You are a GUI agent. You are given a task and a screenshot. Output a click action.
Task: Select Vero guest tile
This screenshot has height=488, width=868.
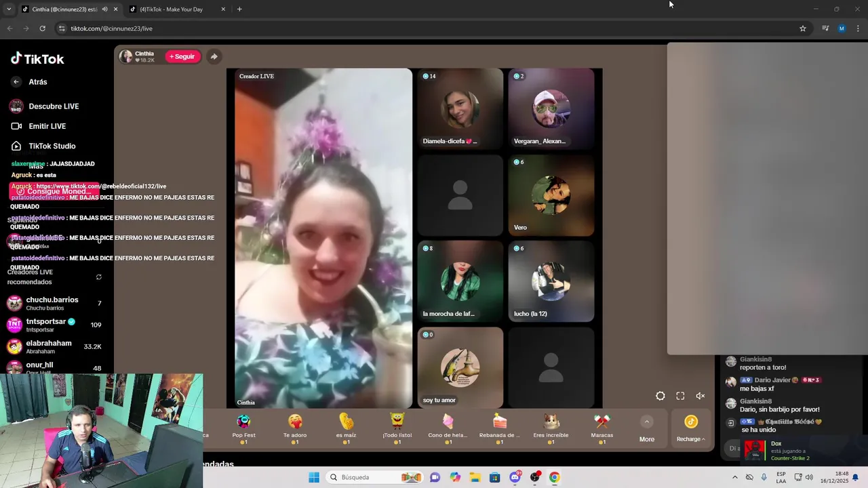pyautogui.click(x=551, y=195)
